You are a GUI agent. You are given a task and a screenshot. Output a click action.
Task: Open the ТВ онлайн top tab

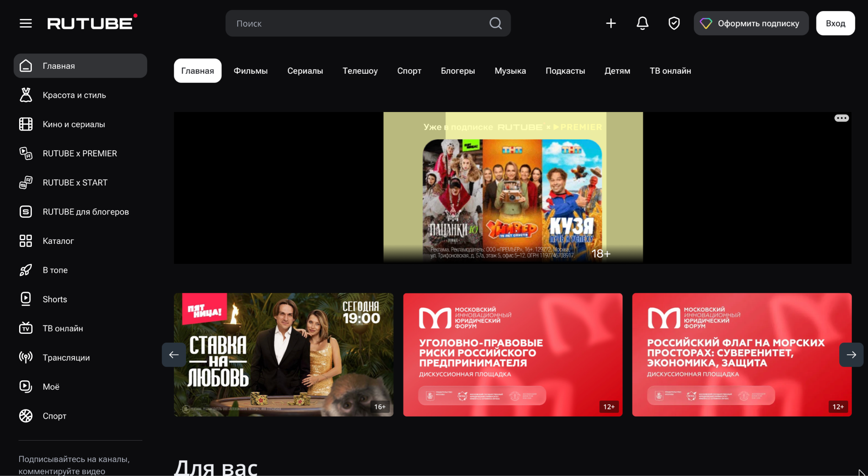tap(670, 71)
